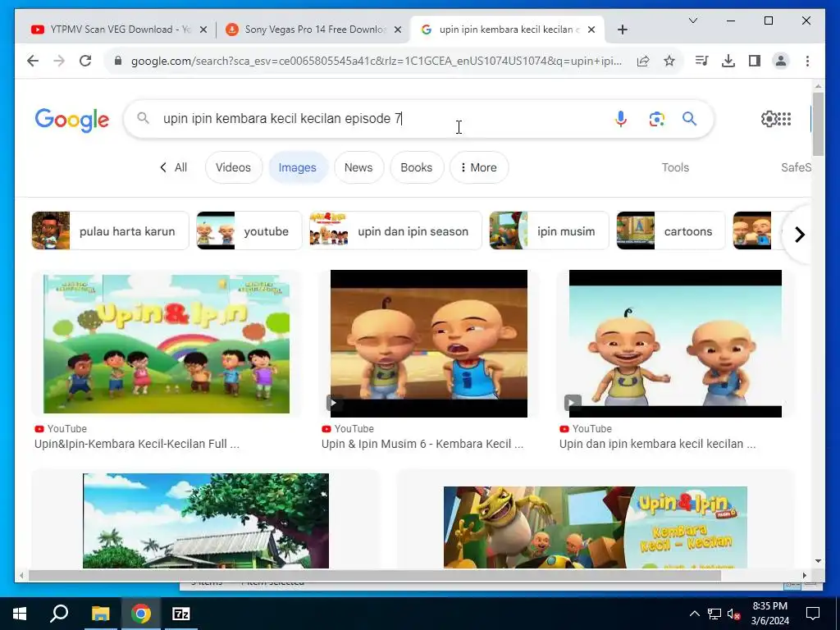Open the media control icon
This screenshot has height=630, width=840.
[x=701, y=61]
